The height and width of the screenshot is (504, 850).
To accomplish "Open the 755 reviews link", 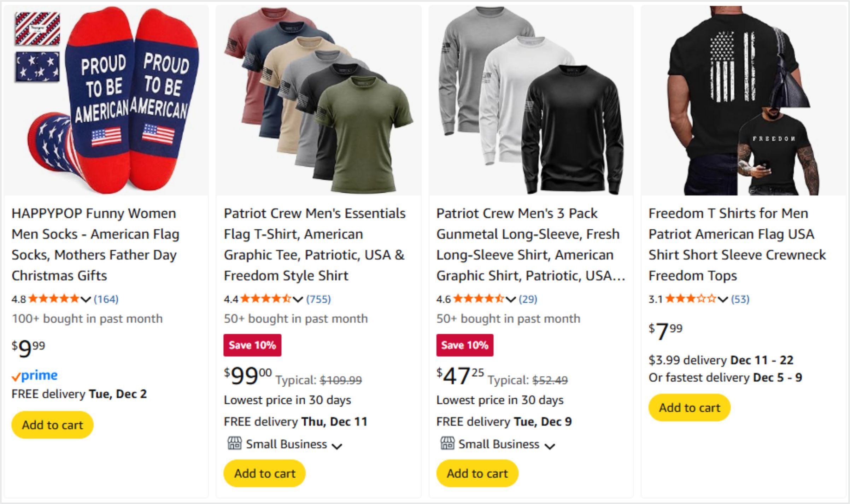I will pos(318,299).
